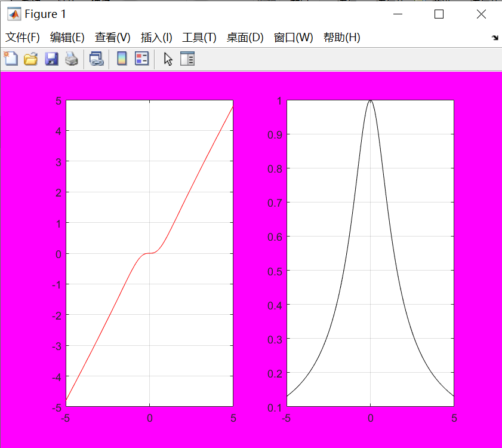Activate the Link Plot tool
Viewport: 502px width, 448px height.
pos(96,59)
